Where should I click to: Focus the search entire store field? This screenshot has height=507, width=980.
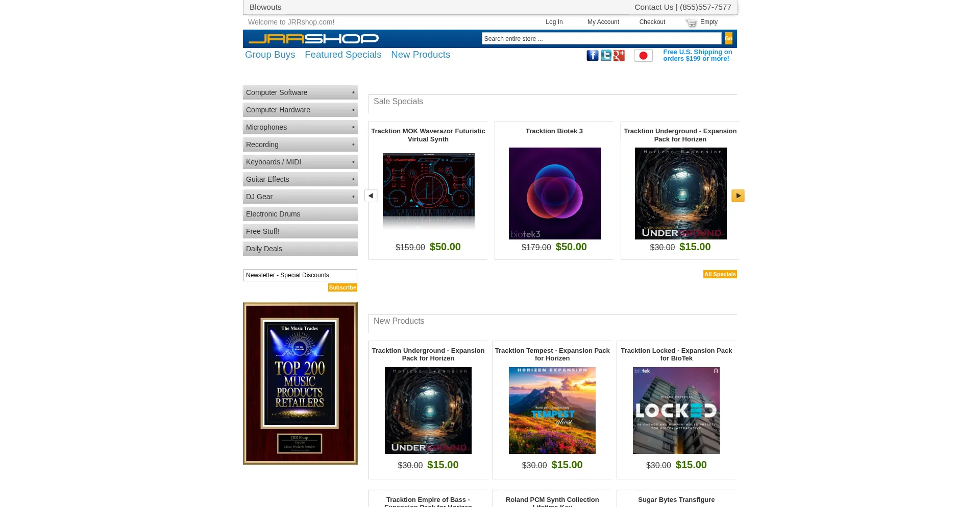[601, 38]
